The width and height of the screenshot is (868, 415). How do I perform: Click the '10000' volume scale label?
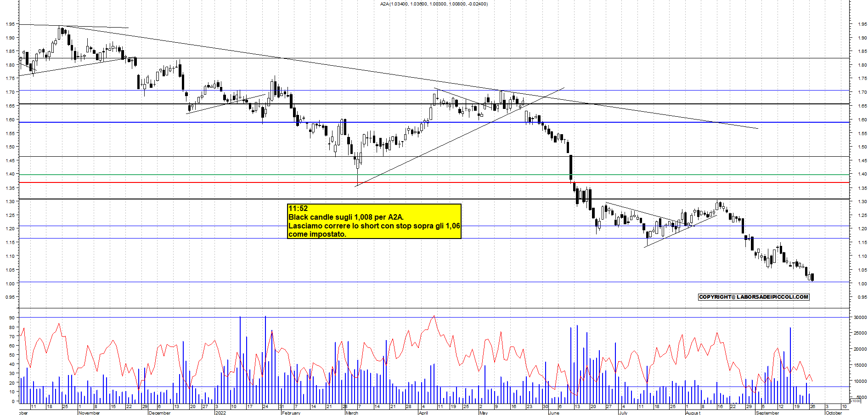pos(860,381)
